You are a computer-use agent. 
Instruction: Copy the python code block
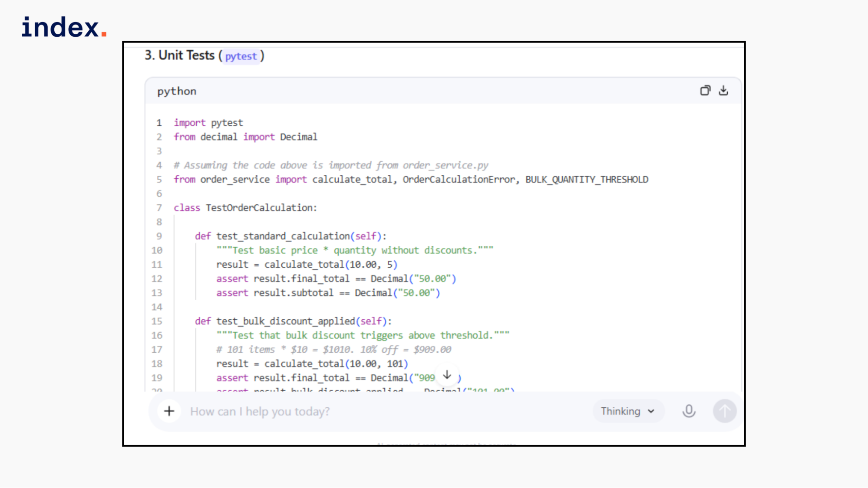[705, 90]
